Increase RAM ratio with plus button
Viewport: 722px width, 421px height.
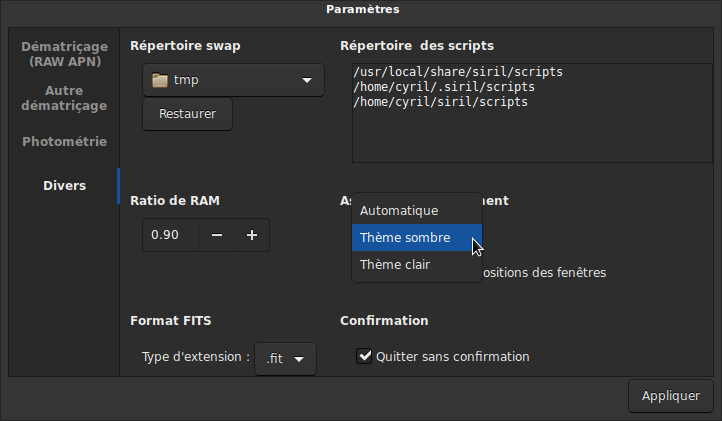pos(252,235)
